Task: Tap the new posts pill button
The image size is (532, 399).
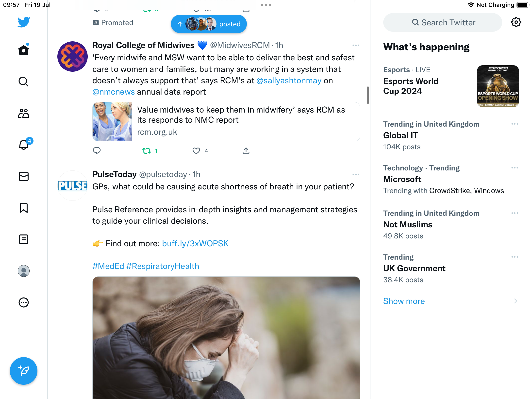Action: [x=209, y=24]
